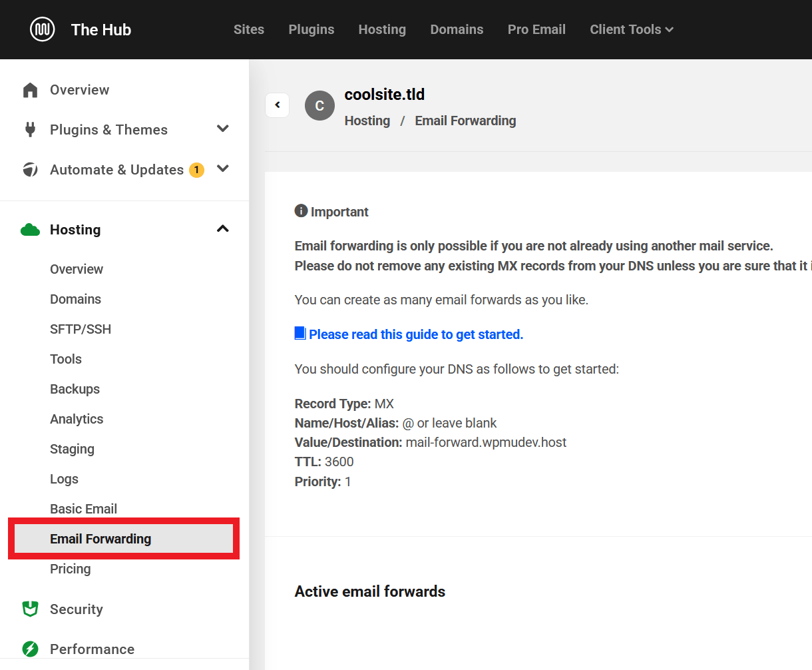Click the Automate & Updates notification badge
Image resolution: width=812 pixels, height=670 pixels.
(x=196, y=170)
